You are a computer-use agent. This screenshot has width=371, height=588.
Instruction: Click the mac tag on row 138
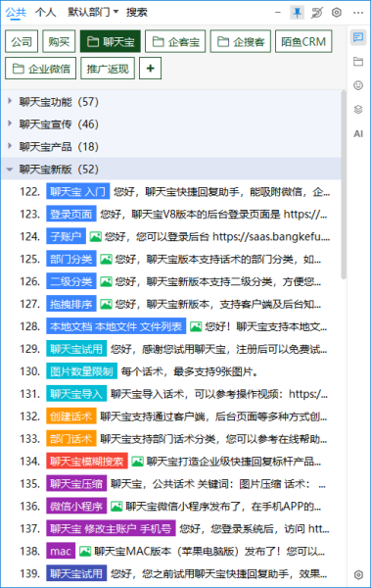(x=61, y=551)
